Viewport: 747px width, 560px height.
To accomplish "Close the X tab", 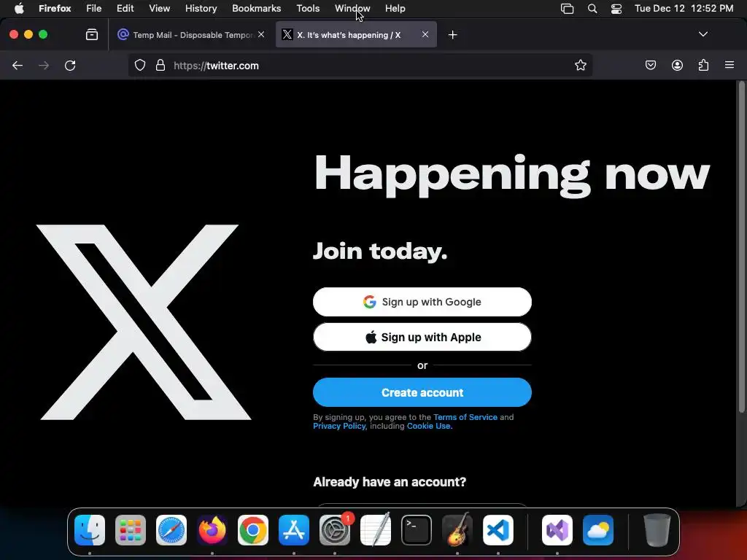I will pyautogui.click(x=425, y=34).
